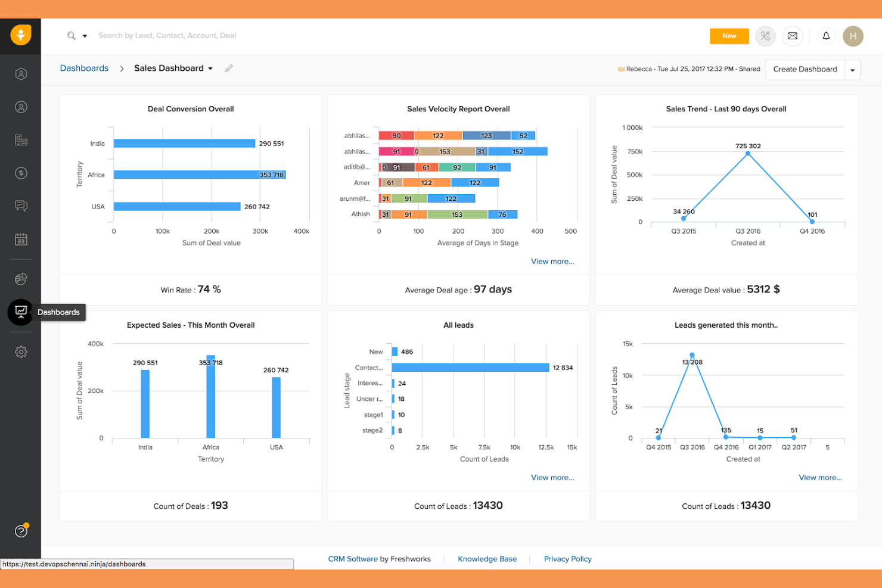Open Settings using the gear icon
882x588 pixels.
point(21,351)
